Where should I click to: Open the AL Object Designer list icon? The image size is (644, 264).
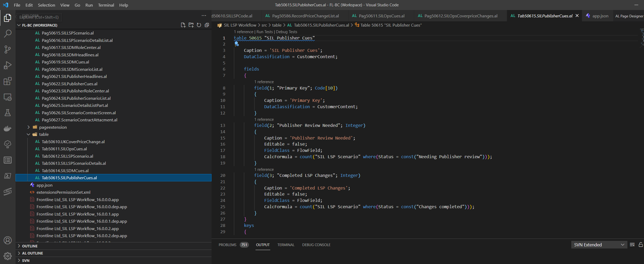click(8, 160)
